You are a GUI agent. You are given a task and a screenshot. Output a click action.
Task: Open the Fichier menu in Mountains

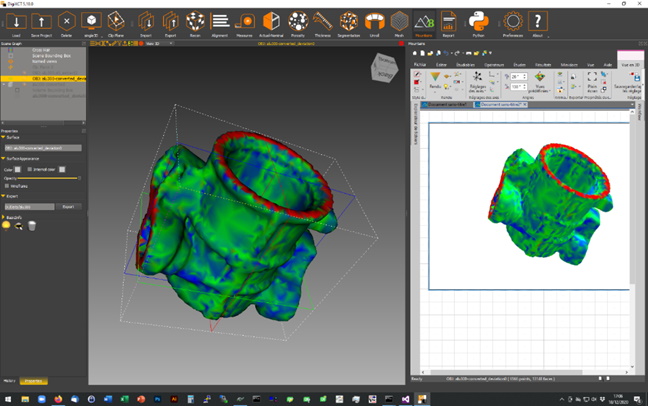pos(420,65)
